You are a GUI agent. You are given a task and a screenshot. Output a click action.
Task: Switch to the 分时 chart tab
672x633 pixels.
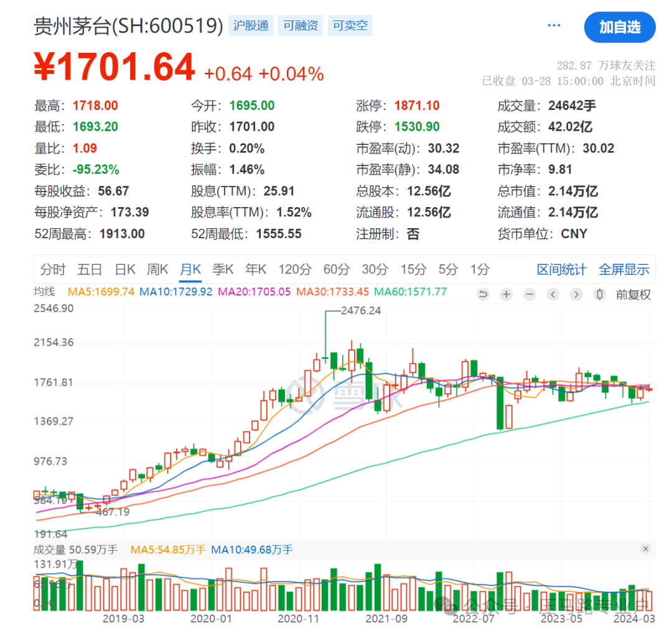53,269
